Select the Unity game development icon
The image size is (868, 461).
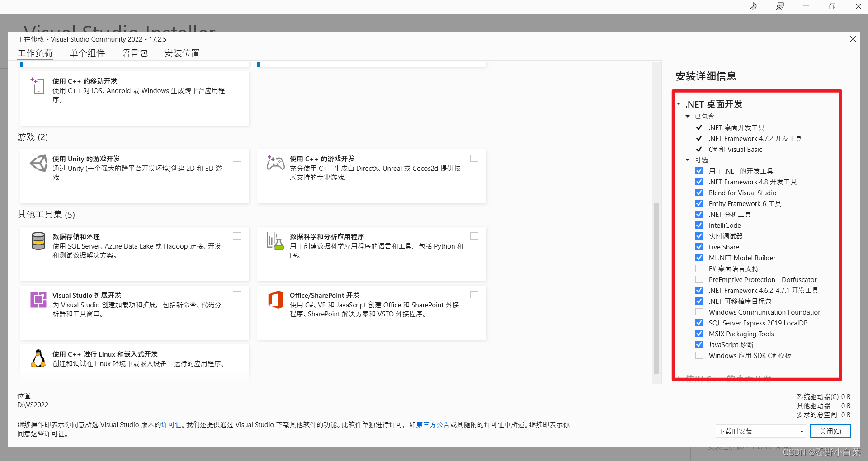pos(38,164)
